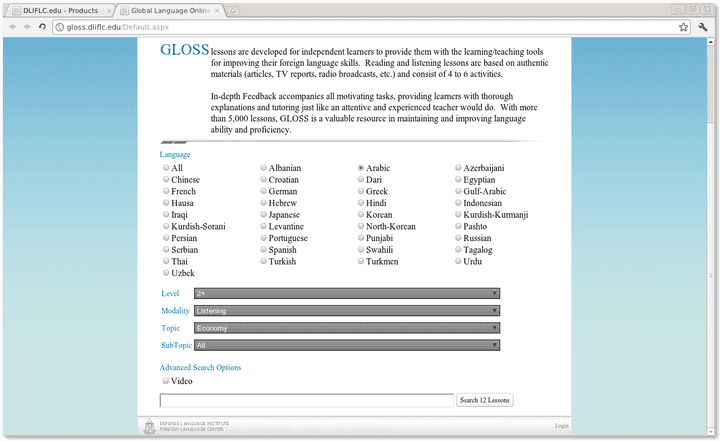Open the Chrome wrench settings menu

(703, 27)
